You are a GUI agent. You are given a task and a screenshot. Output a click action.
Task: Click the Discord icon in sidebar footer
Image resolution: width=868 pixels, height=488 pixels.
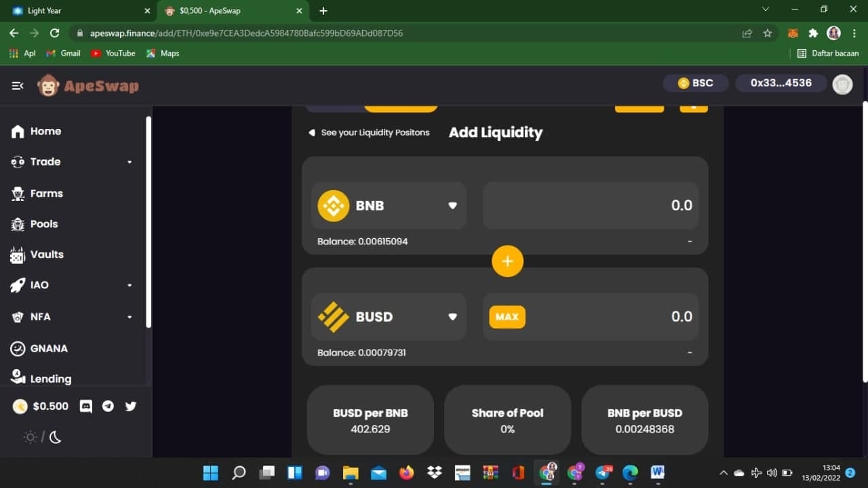tap(86, 406)
